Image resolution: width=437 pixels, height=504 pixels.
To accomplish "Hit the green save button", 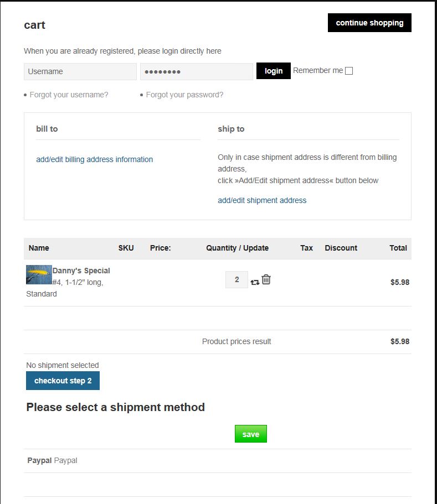I will tap(250, 434).
